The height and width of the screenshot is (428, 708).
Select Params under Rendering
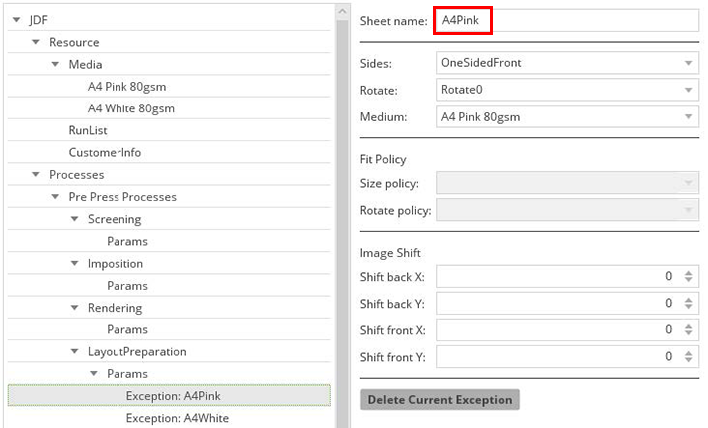point(127,329)
